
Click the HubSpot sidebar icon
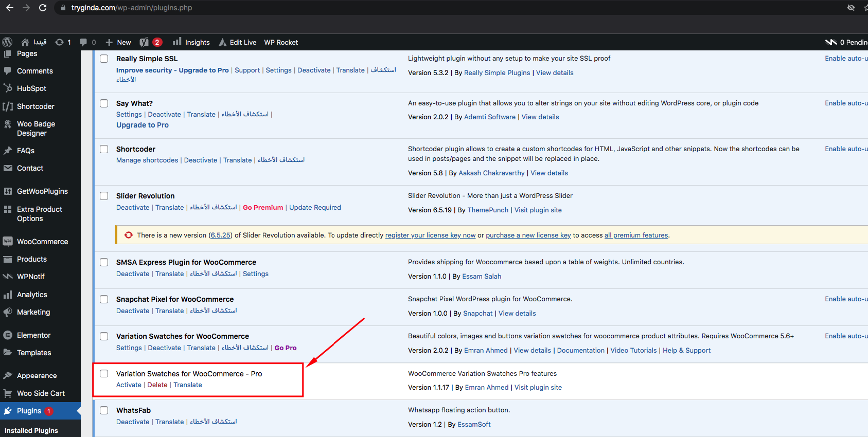click(x=8, y=88)
